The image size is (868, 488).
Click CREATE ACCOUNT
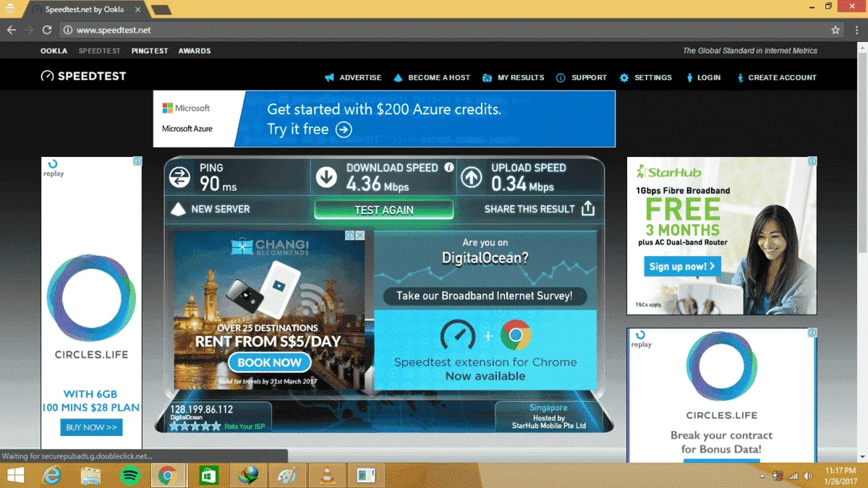(x=776, y=77)
